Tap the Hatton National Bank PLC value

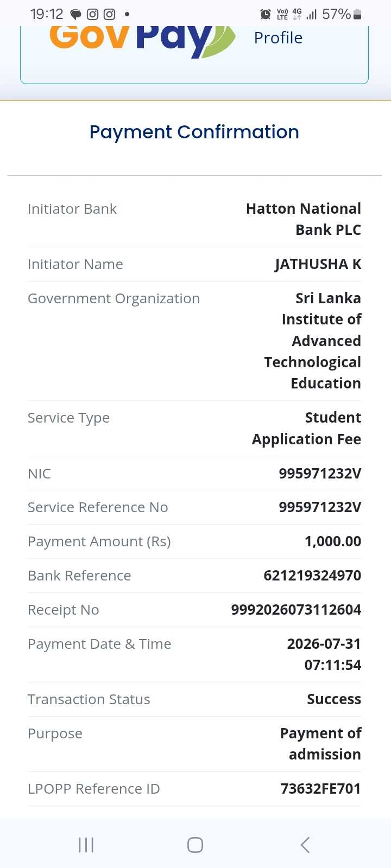click(304, 219)
